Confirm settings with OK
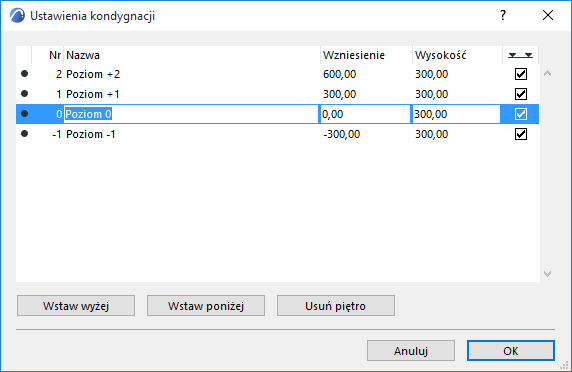The width and height of the screenshot is (572, 372). pos(511,350)
